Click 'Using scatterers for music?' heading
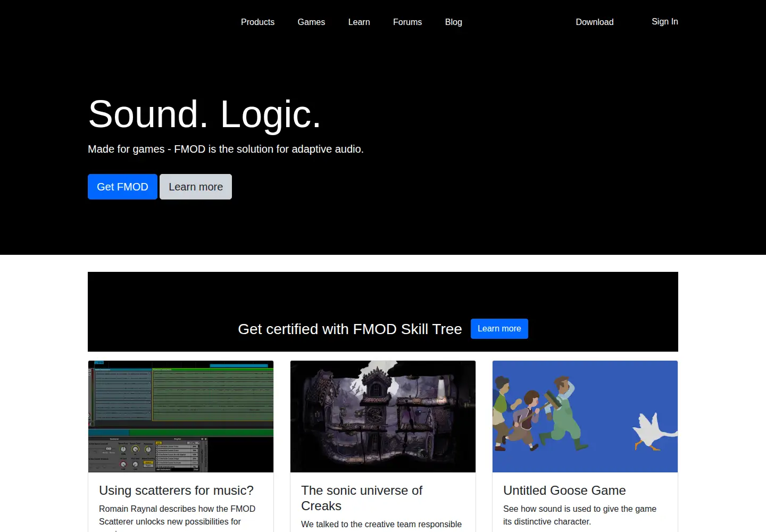The height and width of the screenshot is (532, 766). 176,491
